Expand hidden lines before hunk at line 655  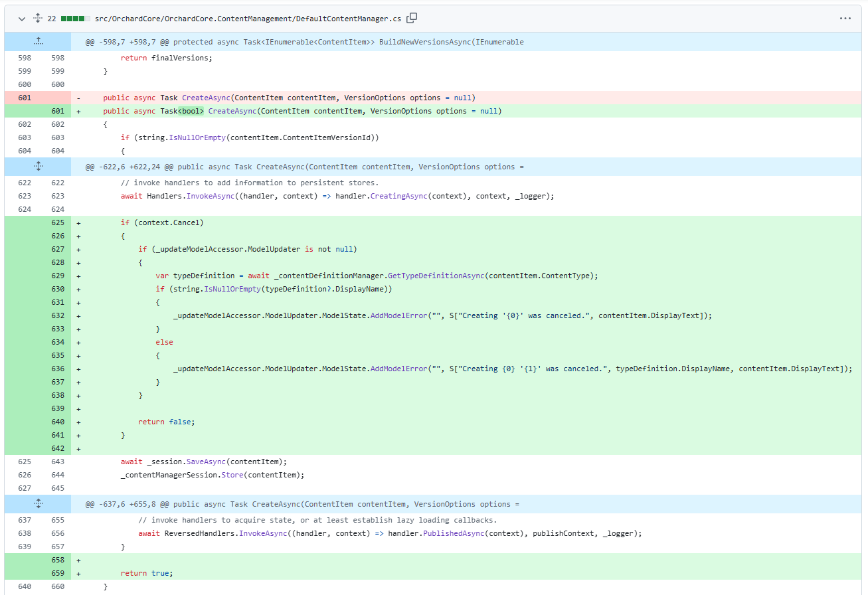(x=38, y=504)
